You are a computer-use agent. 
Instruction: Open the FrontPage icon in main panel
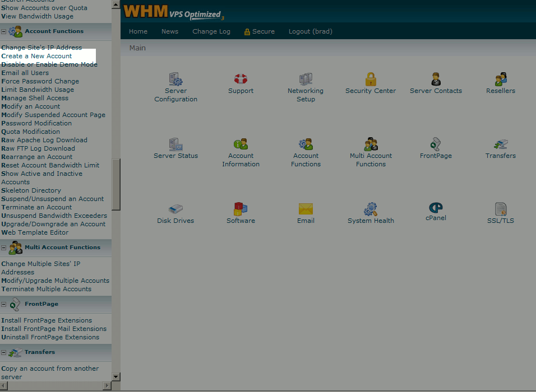pos(436,144)
